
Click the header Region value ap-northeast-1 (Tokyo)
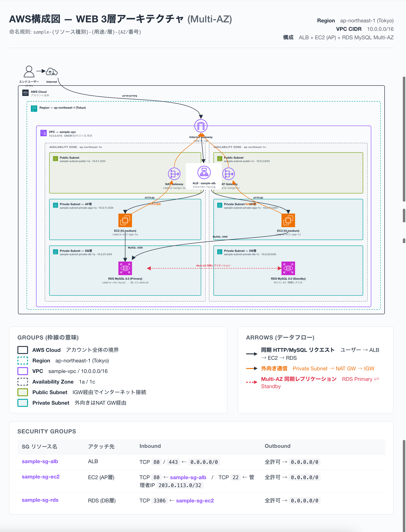367,21
